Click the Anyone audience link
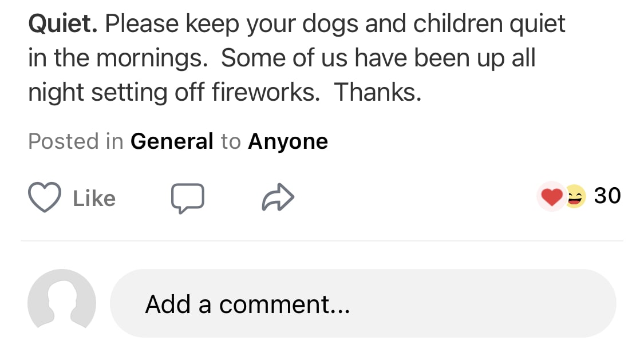 [287, 141]
